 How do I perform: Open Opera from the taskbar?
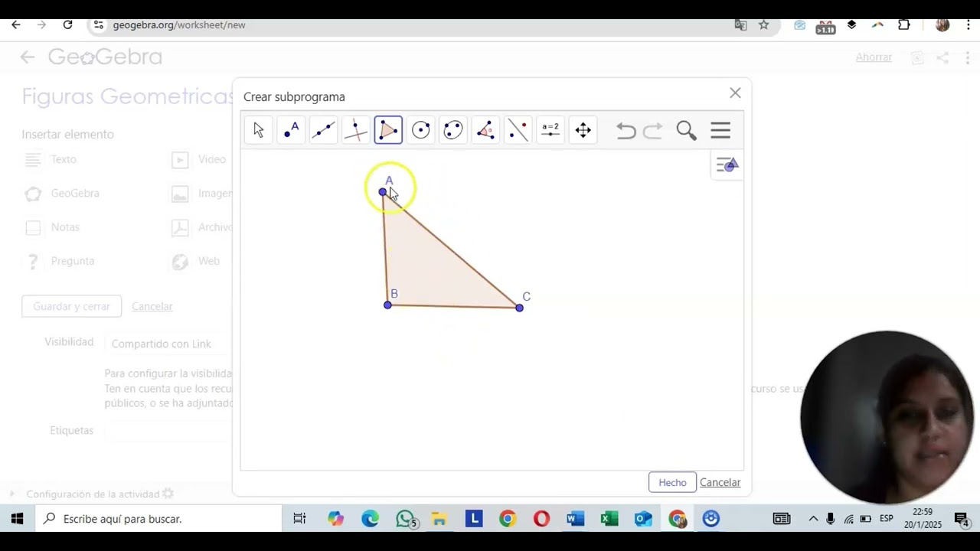click(x=541, y=519)
